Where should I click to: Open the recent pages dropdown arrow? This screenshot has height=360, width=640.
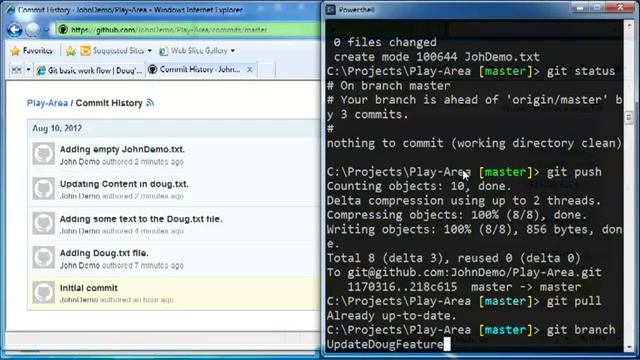(x=46, y=30)
